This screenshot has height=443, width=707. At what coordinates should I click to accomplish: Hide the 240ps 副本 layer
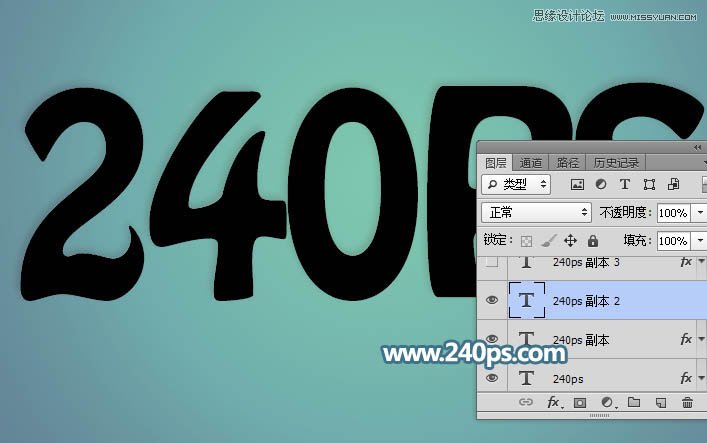click(492, 339)
